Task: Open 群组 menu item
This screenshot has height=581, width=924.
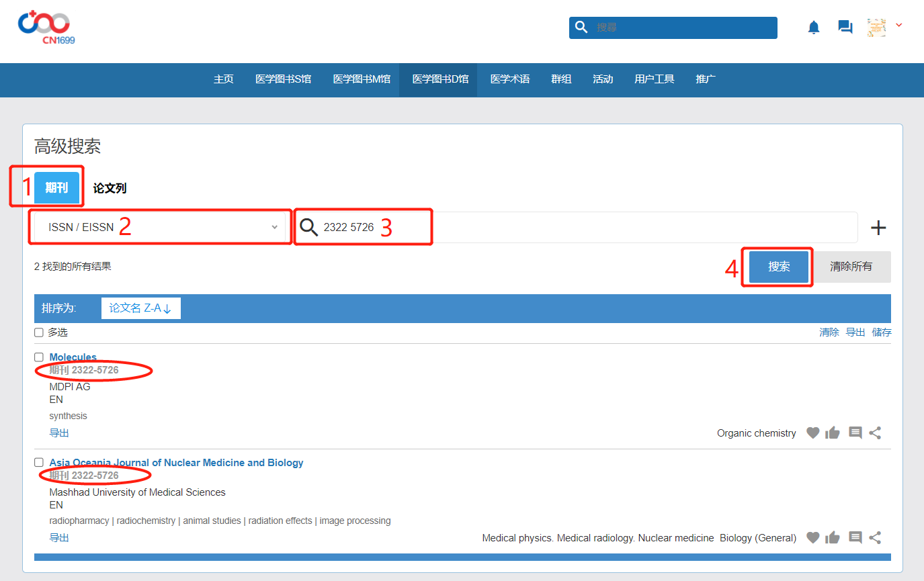Action: [x=561, y=79]
